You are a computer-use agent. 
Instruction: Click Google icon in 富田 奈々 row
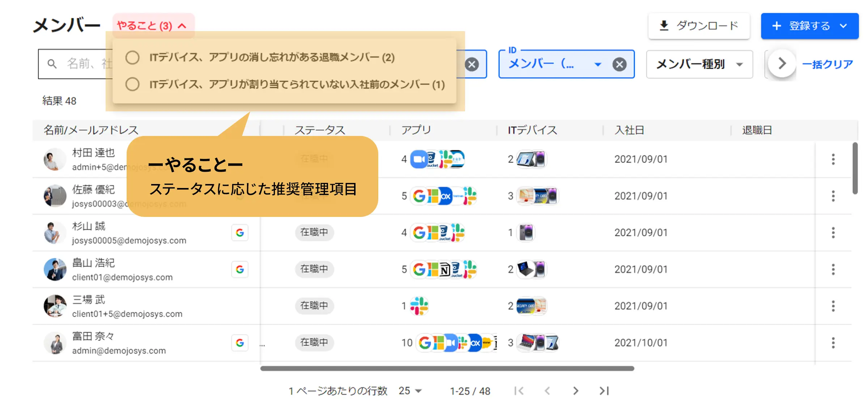pos(240,342)
